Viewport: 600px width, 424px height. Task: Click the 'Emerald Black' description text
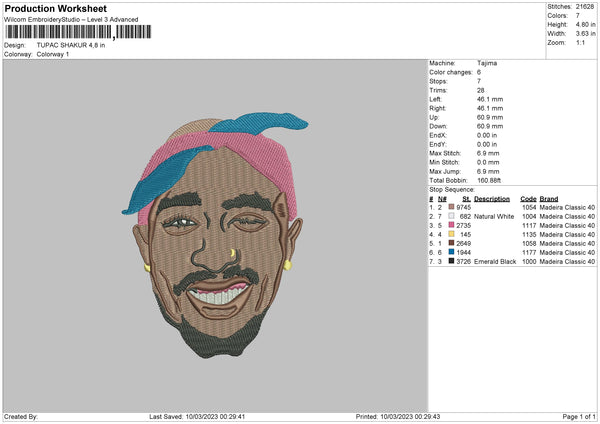coord(495,262)
